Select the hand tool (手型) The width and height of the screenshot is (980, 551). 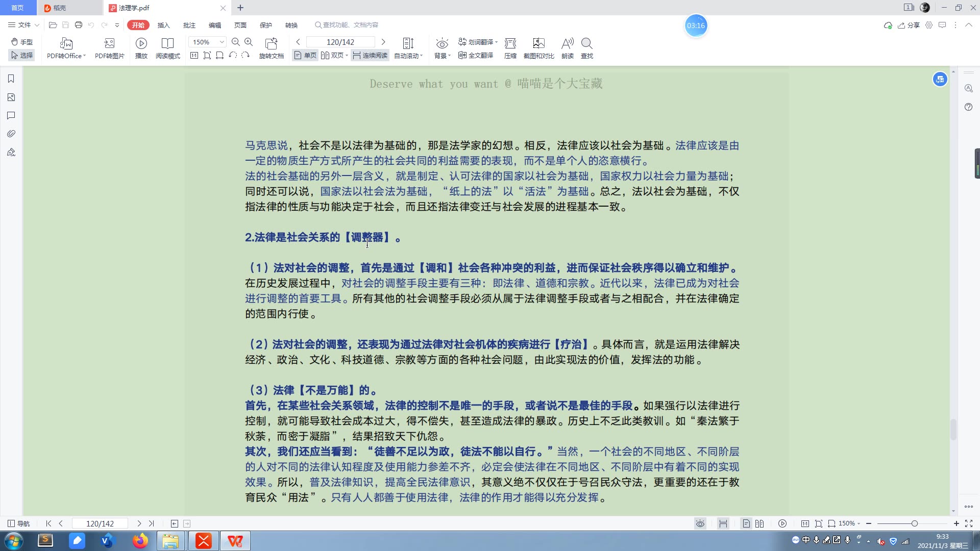coord(22,42)
